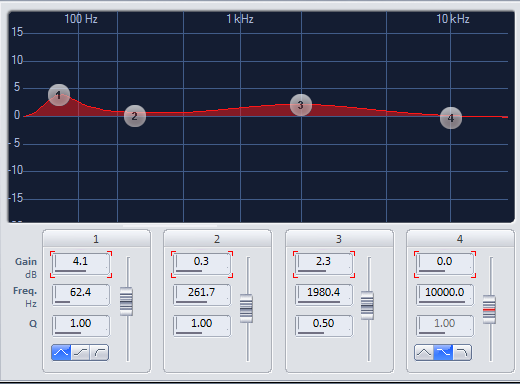The width and height of the screenshot is (520, 384).
Task: Click EQ node 2 on the graph
Action: pos(135,116)
